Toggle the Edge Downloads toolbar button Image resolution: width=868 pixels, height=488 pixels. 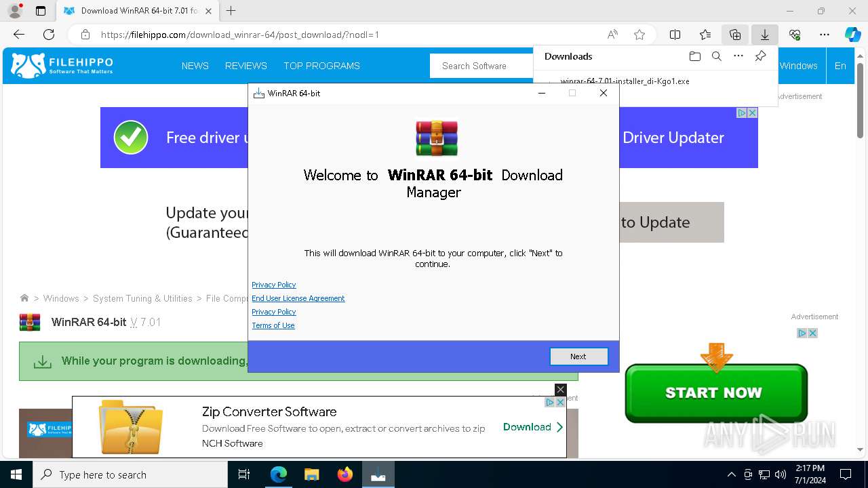tap(765, 35)
